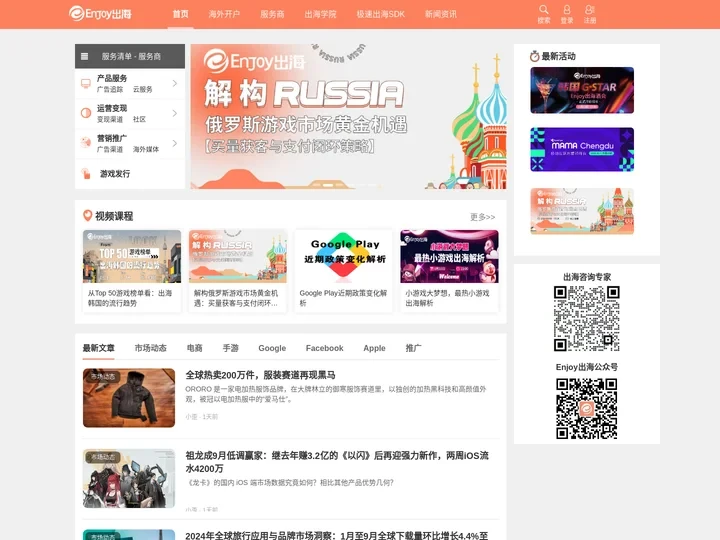
Task: Click the 广告渠道 sub-link
Action: (110, 149)
